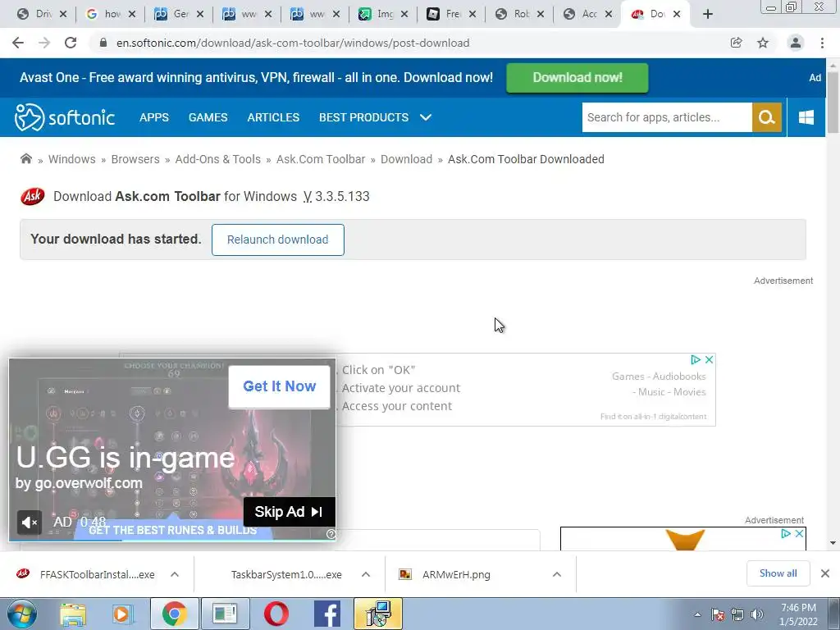Click the browser back arrow
This screenshot has height=630, width=840.
pos(18,43)
